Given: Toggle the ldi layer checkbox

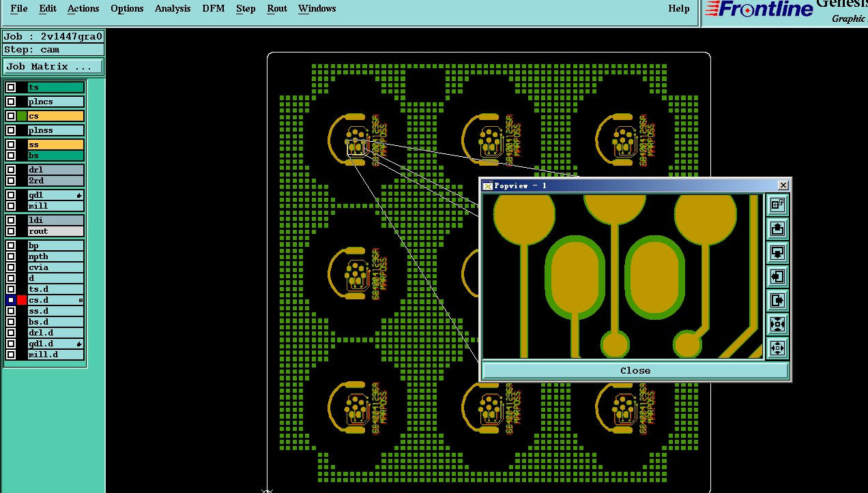Looking at the screenshot, I should (11, 220).
